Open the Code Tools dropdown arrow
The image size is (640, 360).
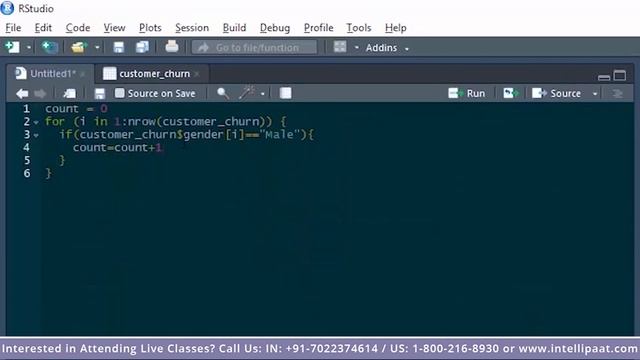262,94
